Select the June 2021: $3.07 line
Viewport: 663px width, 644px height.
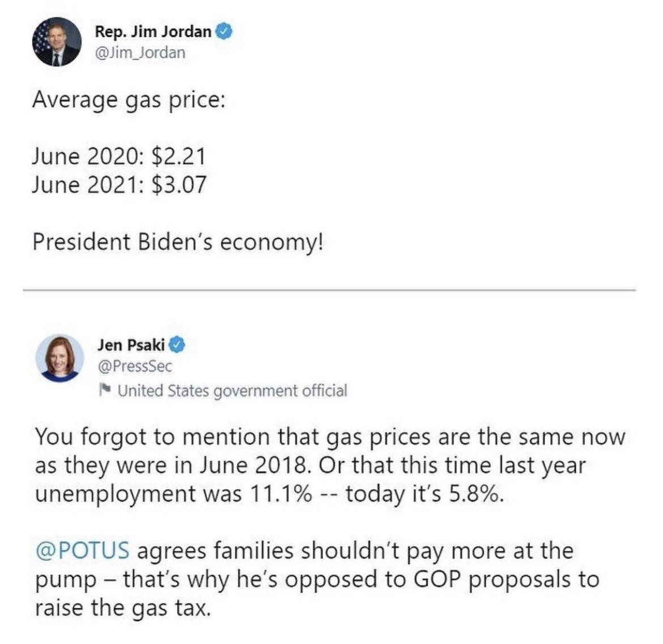[119, 184]
